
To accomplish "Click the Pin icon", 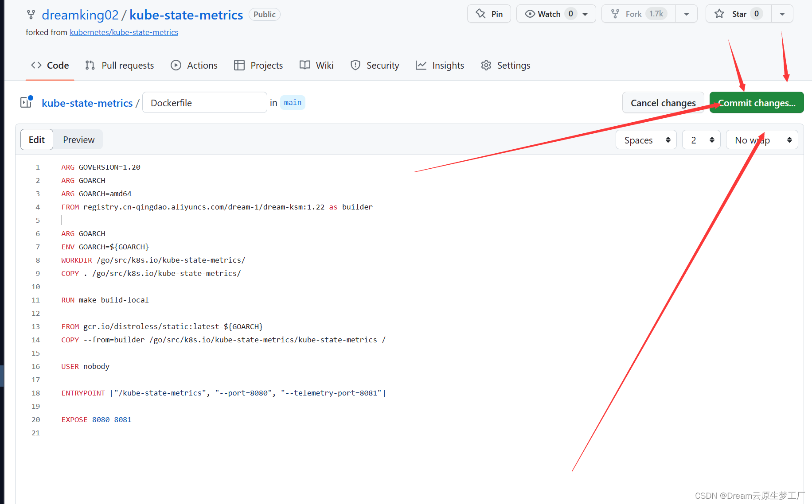I will (x=480, y=14).
